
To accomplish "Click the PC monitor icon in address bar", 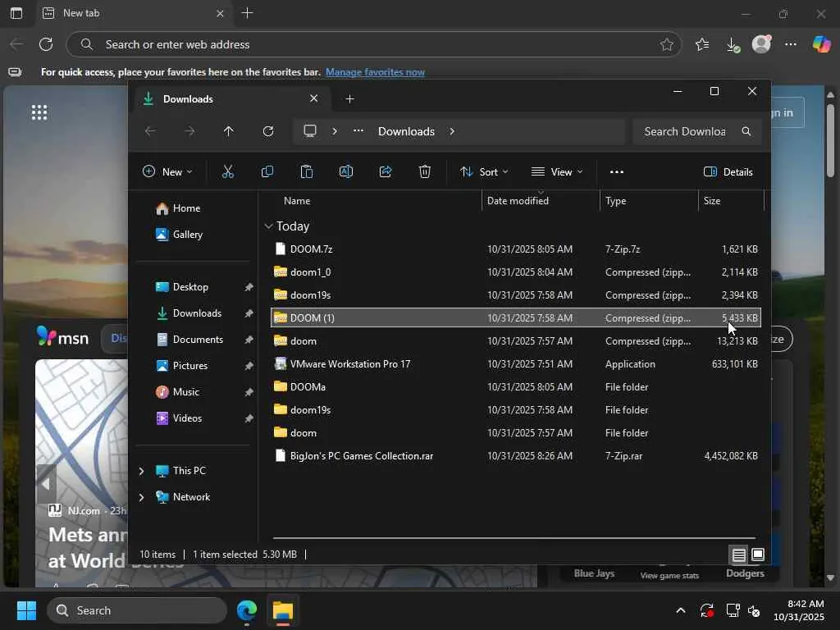I will click(309, 131).
